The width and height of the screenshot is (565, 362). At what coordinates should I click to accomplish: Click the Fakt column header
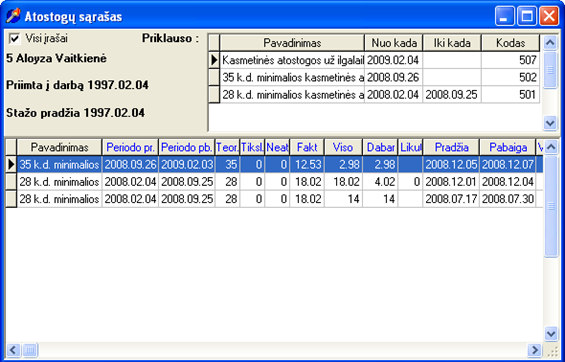coord(307,147)
